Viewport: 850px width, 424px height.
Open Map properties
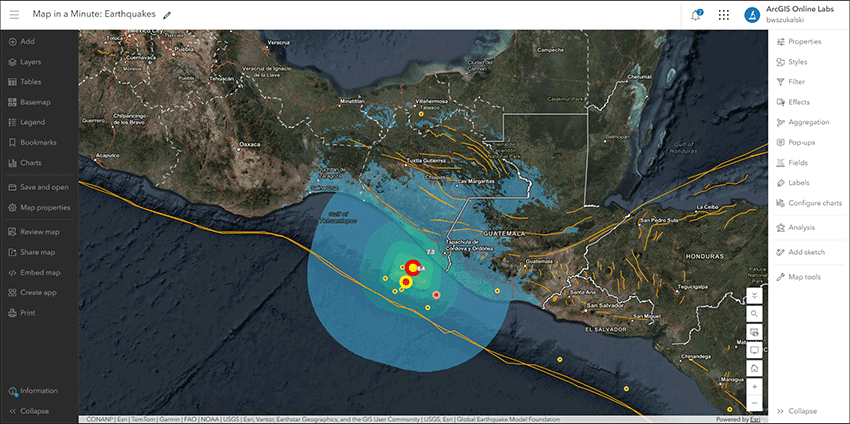(39, 208)
